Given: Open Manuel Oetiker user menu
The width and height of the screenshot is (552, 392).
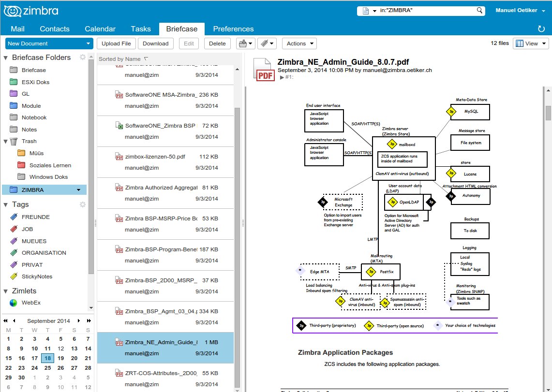Looking at the screenshot, I should pyautogui.click(x=521, y=11).
